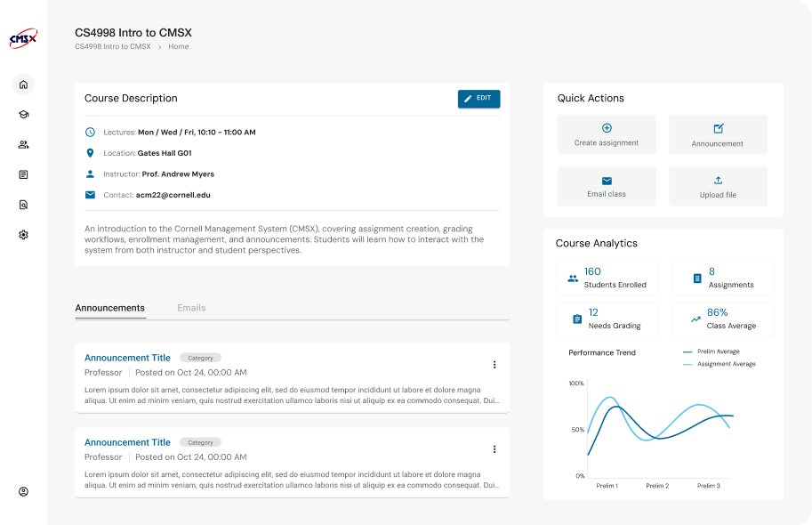Open the first Announcement Title link
This screenshot has width=812, height=525.
pyautogui.click(x=127, y=358)
